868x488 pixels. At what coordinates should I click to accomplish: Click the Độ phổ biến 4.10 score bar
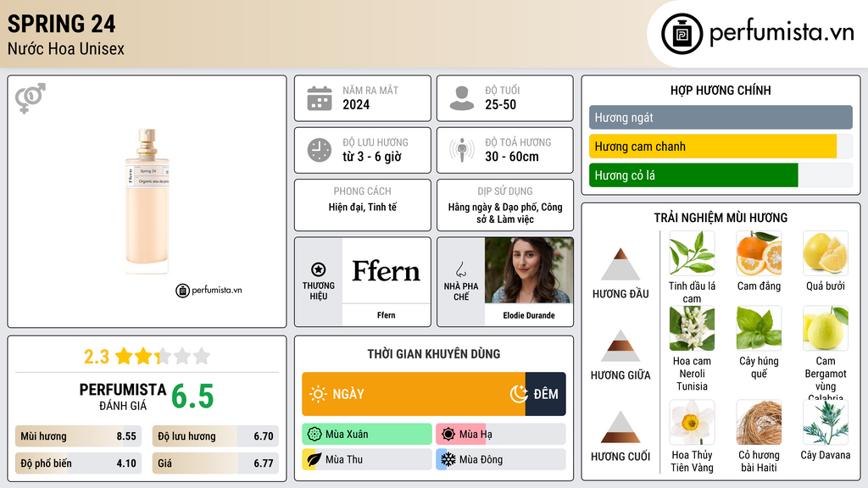coord(79,463)
